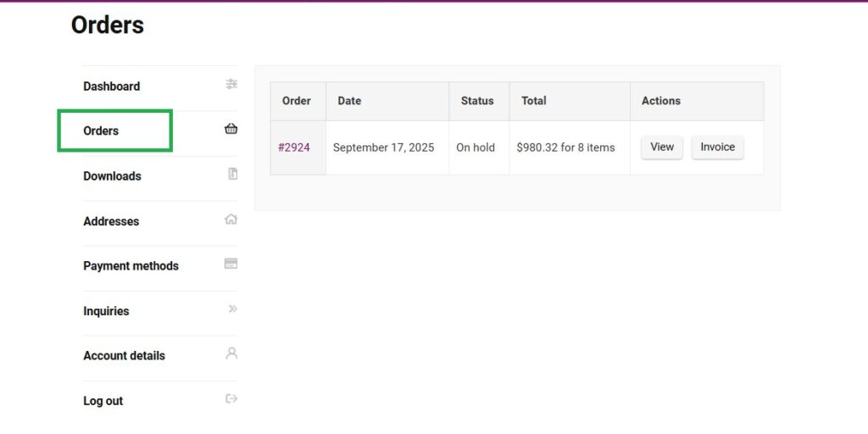Click the Invoice button
The width and height of the screenshot is (868, 434).
[x=717, y=147]
